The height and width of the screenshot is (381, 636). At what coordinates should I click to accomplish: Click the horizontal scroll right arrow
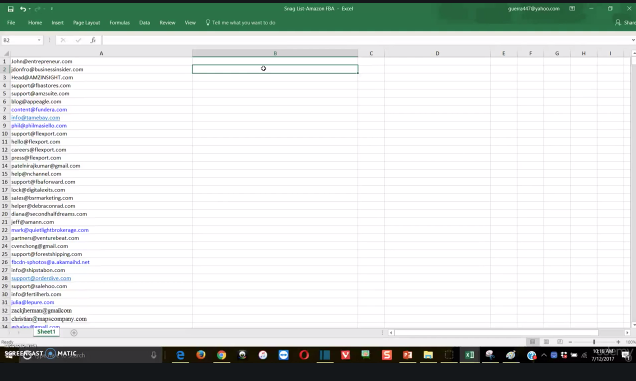(x=627, y=332)
